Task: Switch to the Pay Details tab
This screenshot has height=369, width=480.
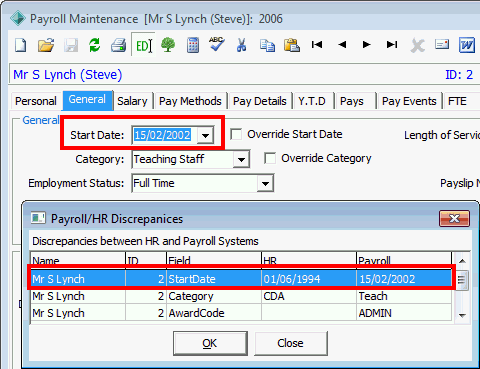Action: point(260,101)
